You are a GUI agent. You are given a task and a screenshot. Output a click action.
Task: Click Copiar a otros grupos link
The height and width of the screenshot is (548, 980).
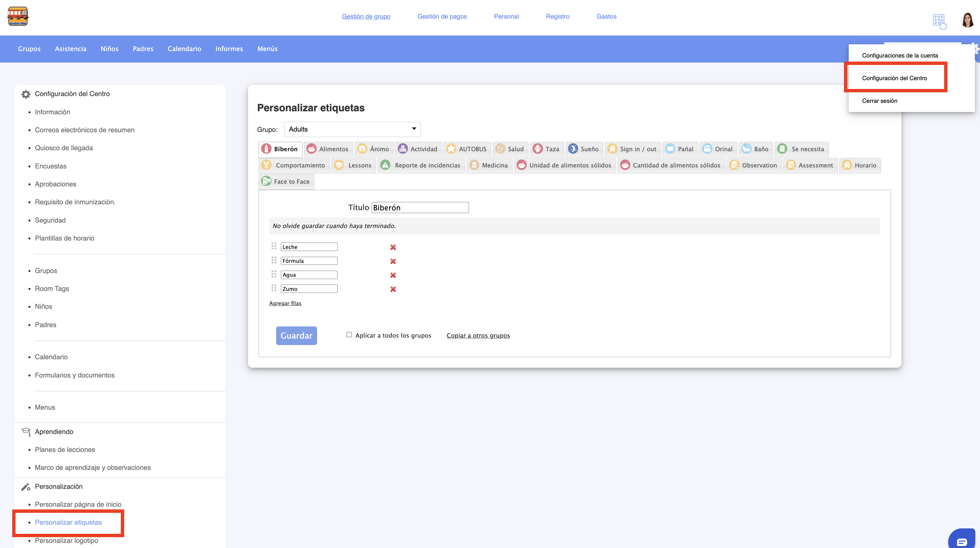pos(478,336)
